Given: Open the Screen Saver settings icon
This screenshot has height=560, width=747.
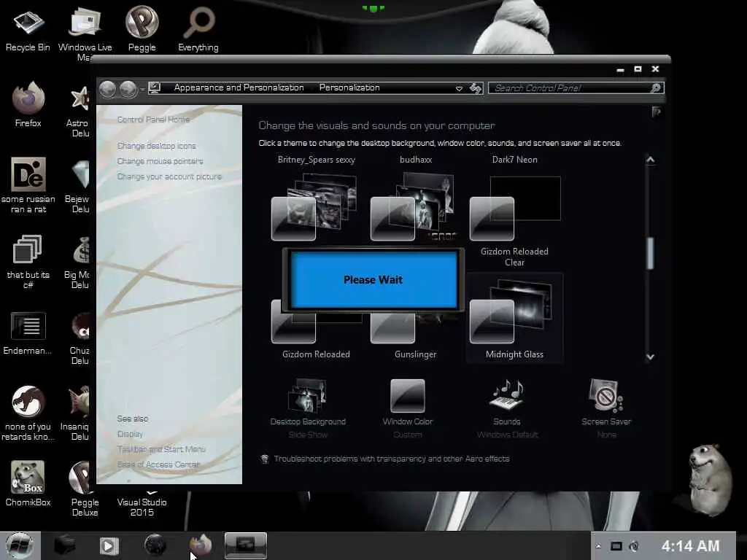Looking at the screenshot, I should pyautogui.click(x=606, y=408).
